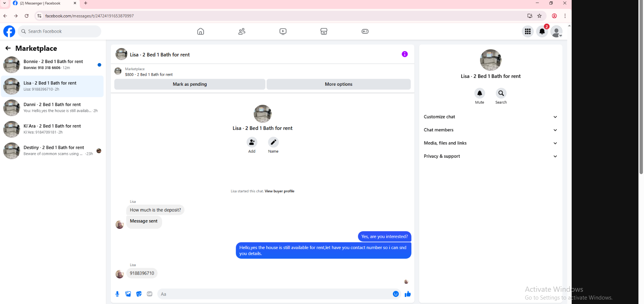Expand the Chat members section
This screenshot has height=304, width=644.
[490, 130]
